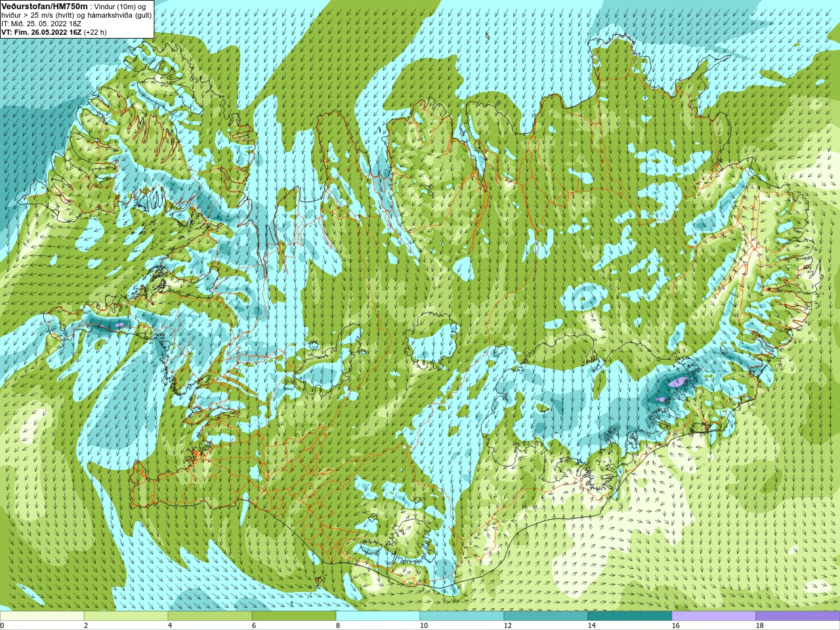Click the "12" legend scale label
The width and height of the screenshot is (840, 630).
pyautogui.click(x=508, y=625)
